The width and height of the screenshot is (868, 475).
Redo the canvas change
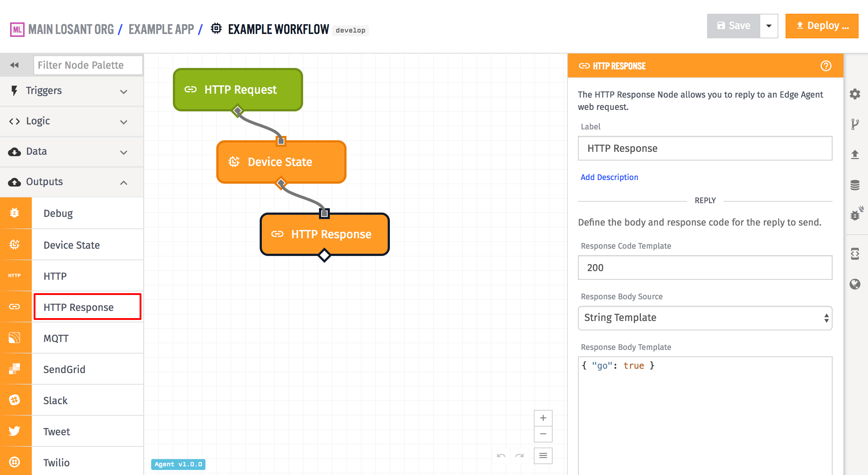tap(519, 455)
